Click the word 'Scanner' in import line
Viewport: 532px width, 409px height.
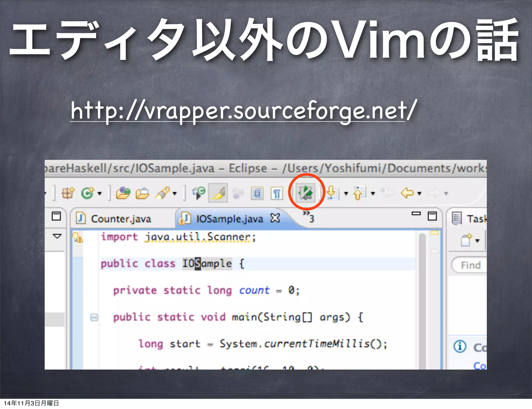[x=229, y=237]
